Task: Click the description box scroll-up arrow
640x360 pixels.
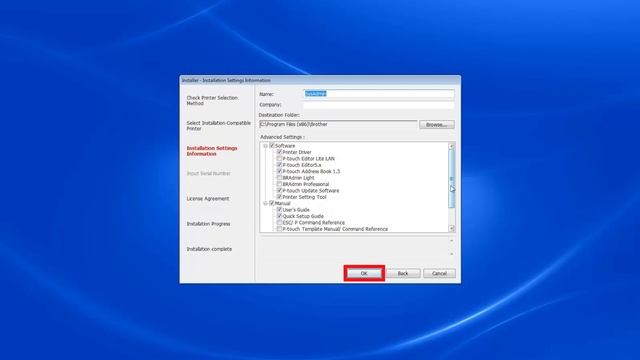Action: [x=451, y=241]
